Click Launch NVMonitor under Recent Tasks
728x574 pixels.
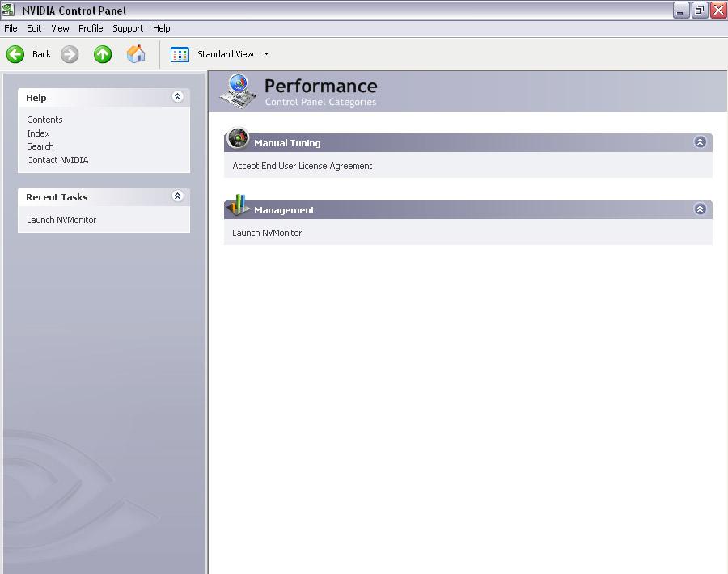61,220
